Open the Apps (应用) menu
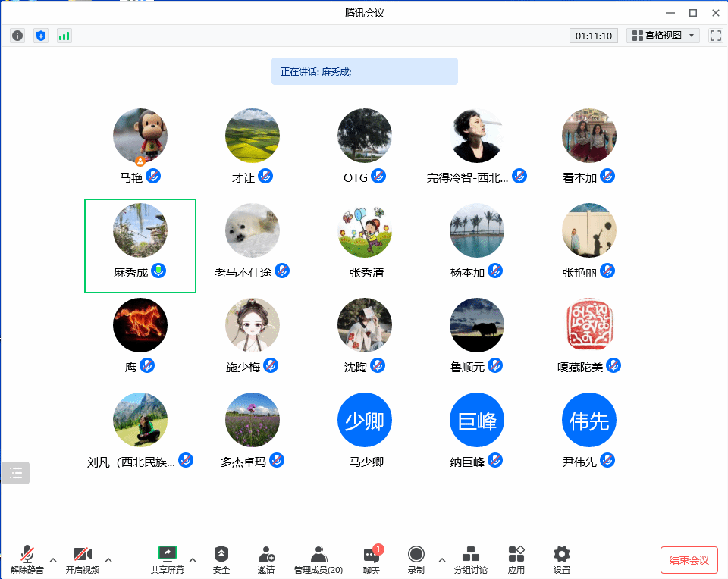Image resolution: width=728 pixels, height=579 pixels. 516,559
